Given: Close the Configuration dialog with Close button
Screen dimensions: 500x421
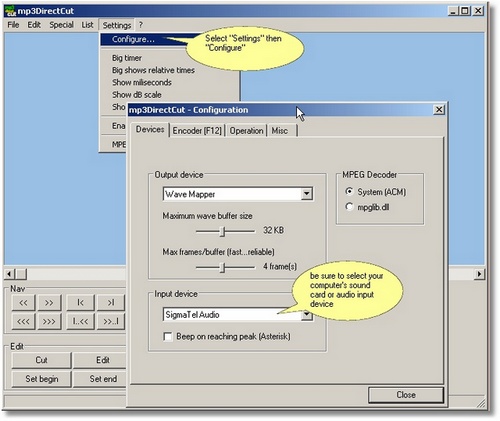Looking at the screenshot, I should coord(406,395).
